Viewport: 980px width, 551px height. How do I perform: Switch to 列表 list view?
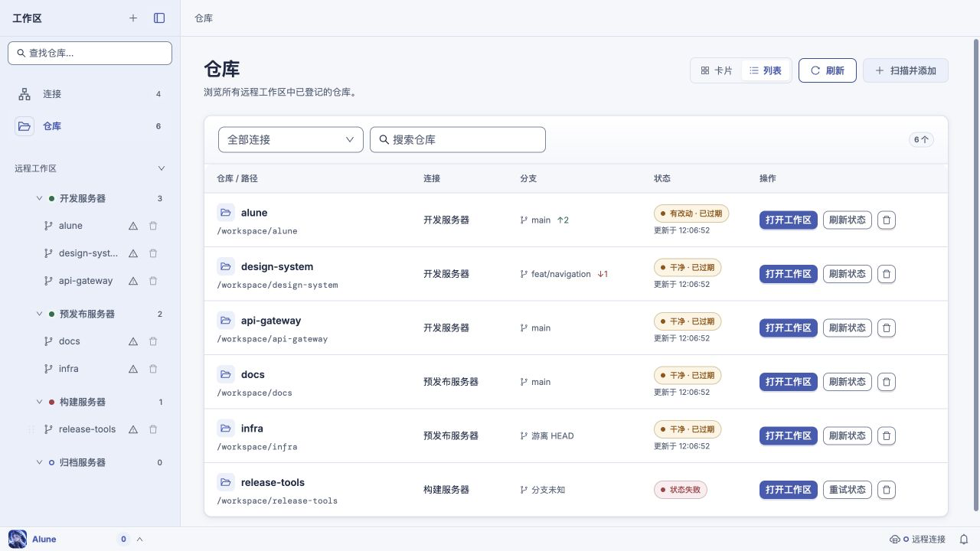(766, 70)
